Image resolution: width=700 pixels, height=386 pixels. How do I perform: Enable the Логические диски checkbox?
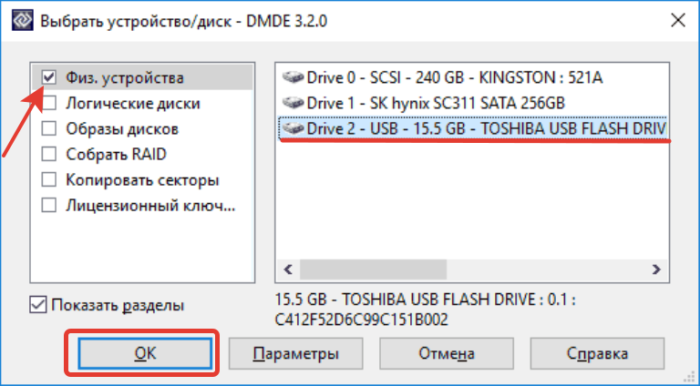49,104
